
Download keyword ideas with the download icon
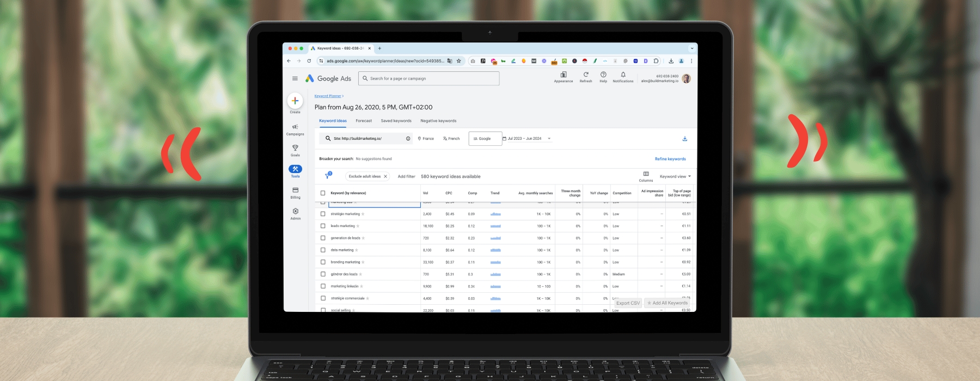(684, 139)
